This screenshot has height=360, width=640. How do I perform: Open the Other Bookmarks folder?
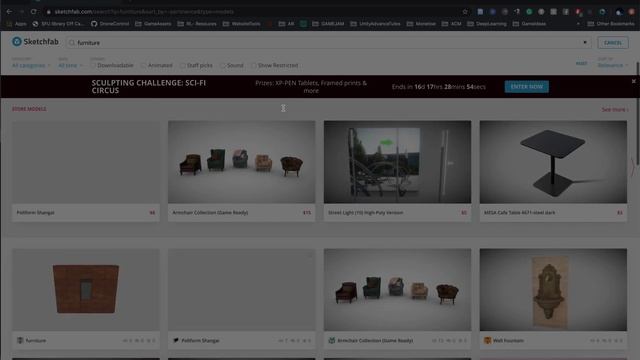611,24
